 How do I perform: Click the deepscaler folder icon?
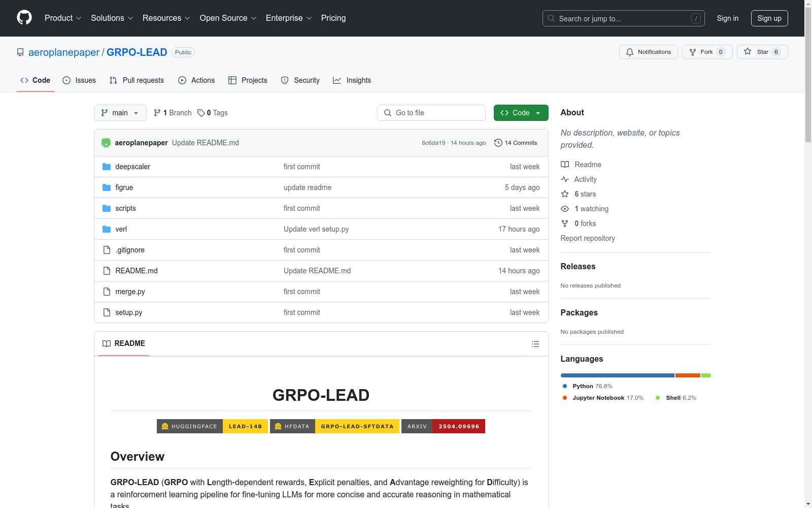[x=107, y=167]
